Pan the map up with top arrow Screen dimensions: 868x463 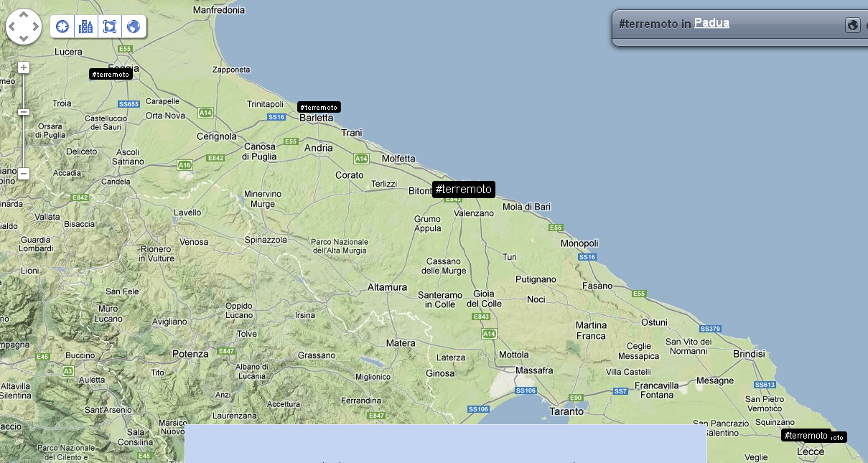24,14
